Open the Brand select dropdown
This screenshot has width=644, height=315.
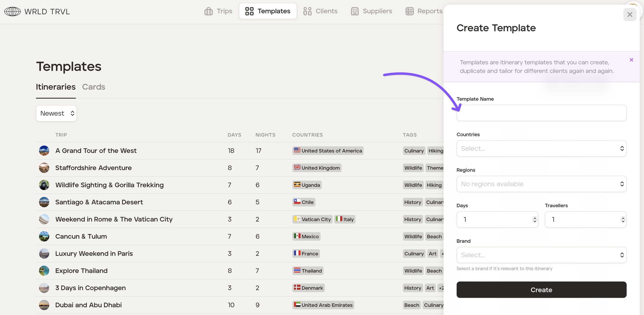click(x=541, y=255)
